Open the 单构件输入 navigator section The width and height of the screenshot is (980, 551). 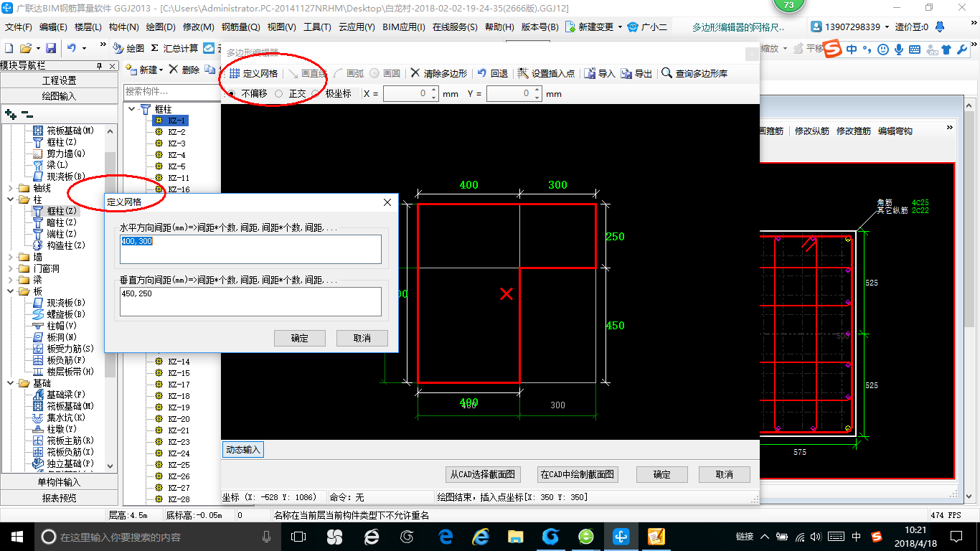coord(59,482)
